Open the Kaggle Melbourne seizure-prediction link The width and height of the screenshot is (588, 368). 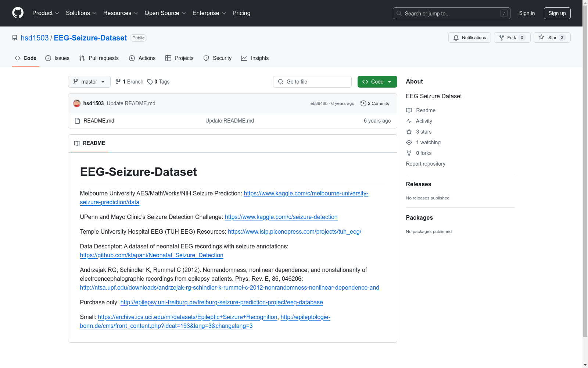pos(306,194)
